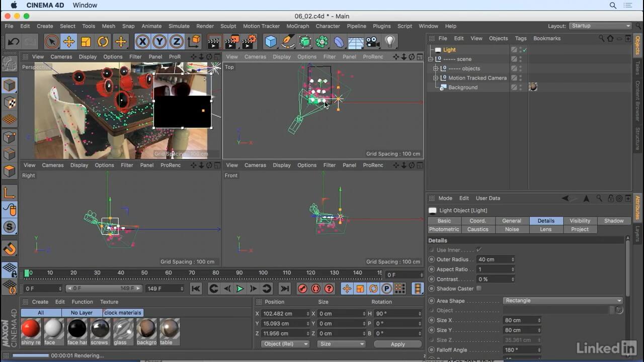Toggle the Light object's enabled checkmark
The image size is (644, 362).
click(525, 50)
